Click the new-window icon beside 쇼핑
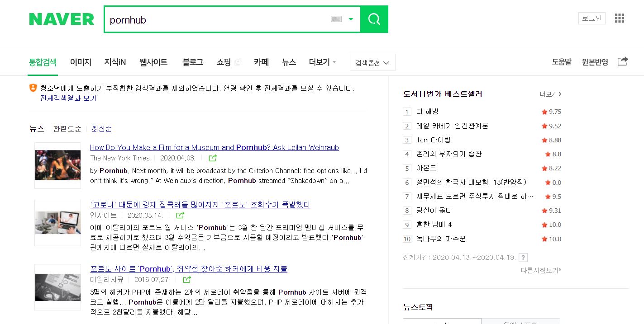Screen dimensions: 644x324 [x=238, y=62]
